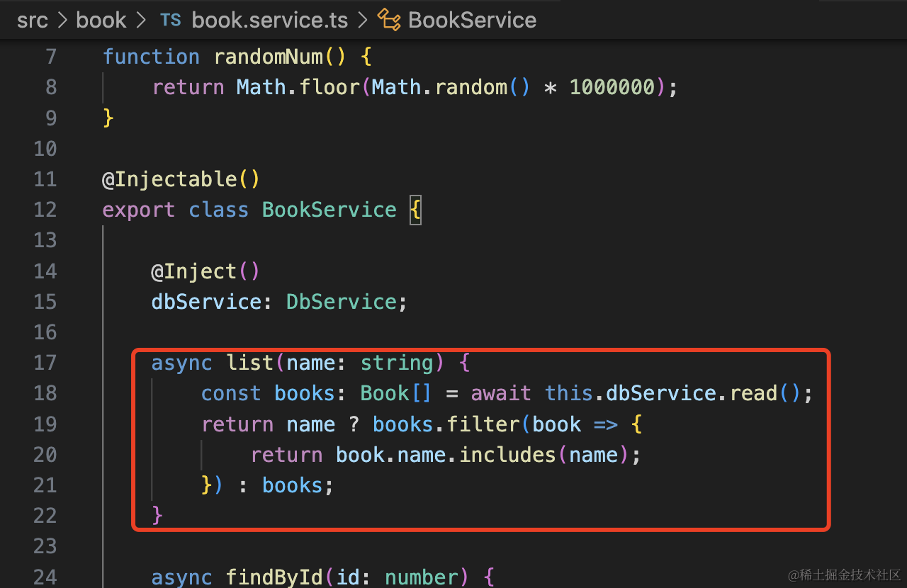Click the @Injectable decorator
Screen dimensions: 907x588
(174, 179)
